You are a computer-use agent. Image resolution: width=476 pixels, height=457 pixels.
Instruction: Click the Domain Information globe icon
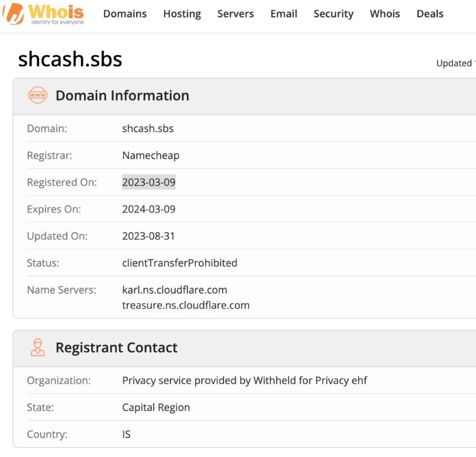click(37, 96)
